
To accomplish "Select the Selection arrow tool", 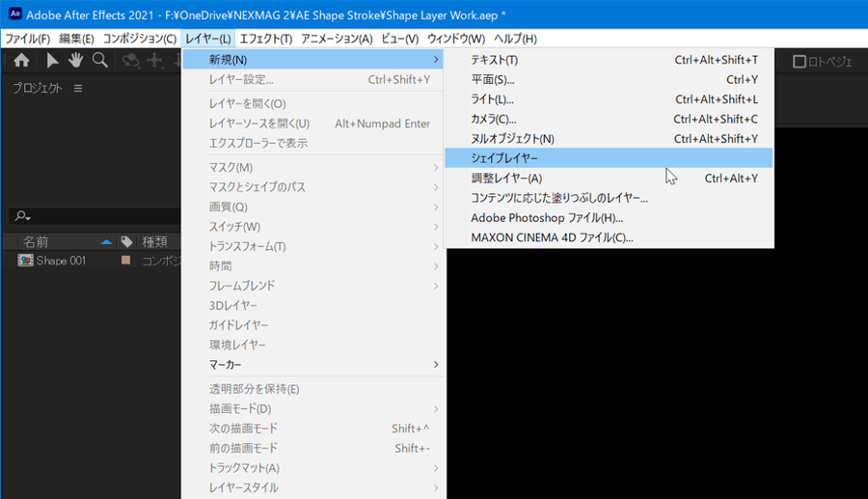I will click(54, 61).
